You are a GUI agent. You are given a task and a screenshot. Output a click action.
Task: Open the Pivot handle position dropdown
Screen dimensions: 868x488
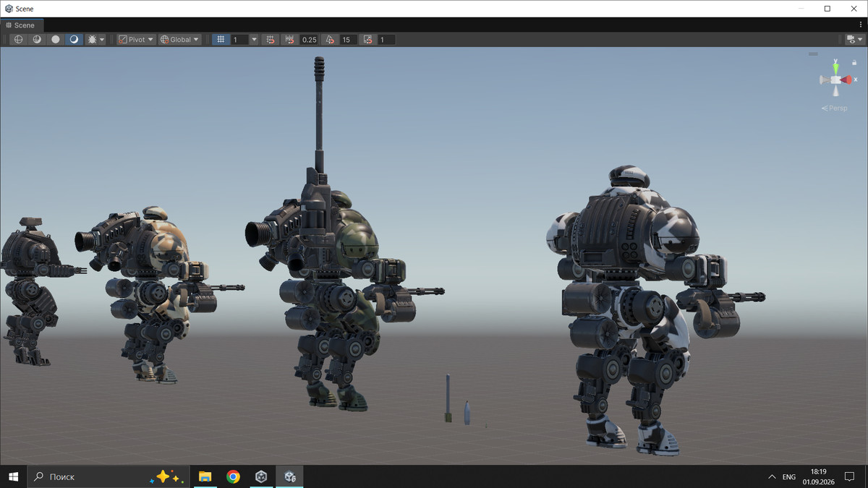(x=136, y=40)
